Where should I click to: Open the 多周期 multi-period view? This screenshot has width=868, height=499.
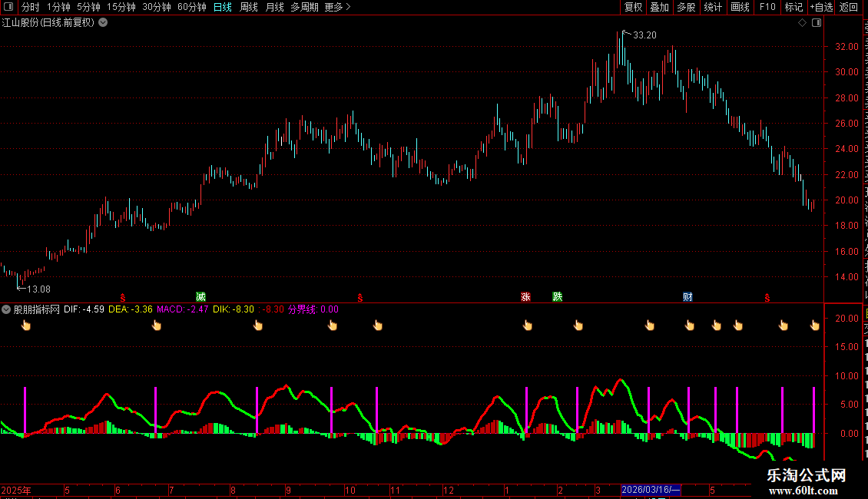tap(304, 7)
